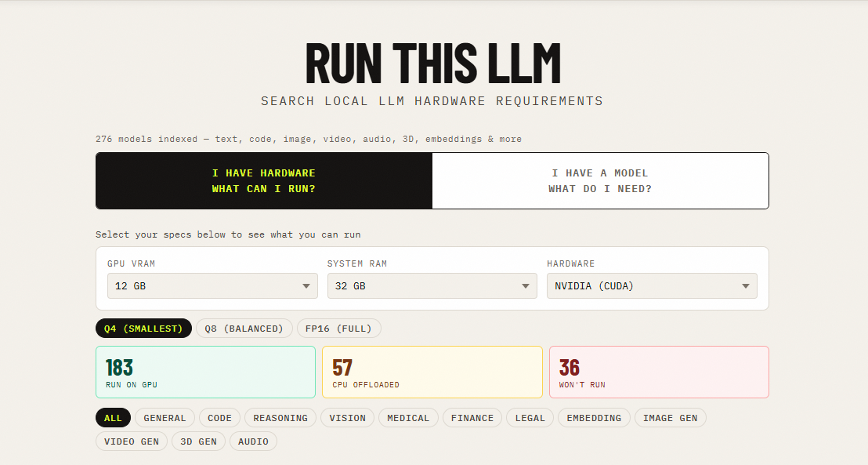Expand the HARDWARE dropdown showing NVIDIA (CUDA)

(x=651, y=285)
